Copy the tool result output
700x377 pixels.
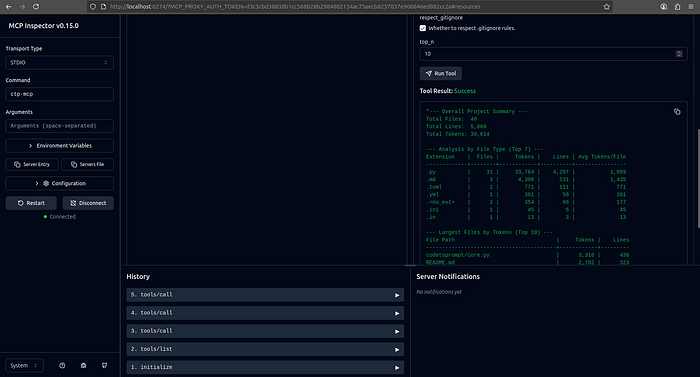(677, 112)
